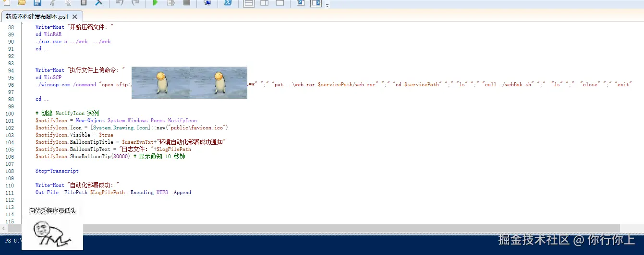Clear the console pane with the wiper icon
The height and width of the screenshot is (255, 644).
coord(98,3)
